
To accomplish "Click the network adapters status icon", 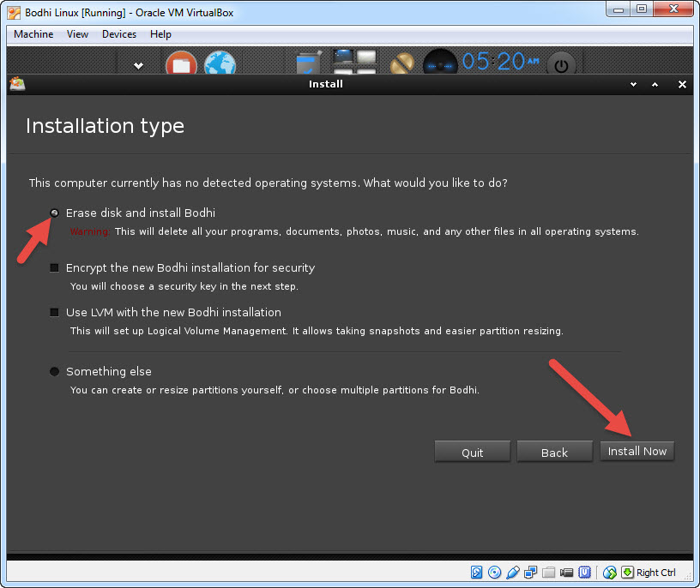I will click(x=531, y=573).
